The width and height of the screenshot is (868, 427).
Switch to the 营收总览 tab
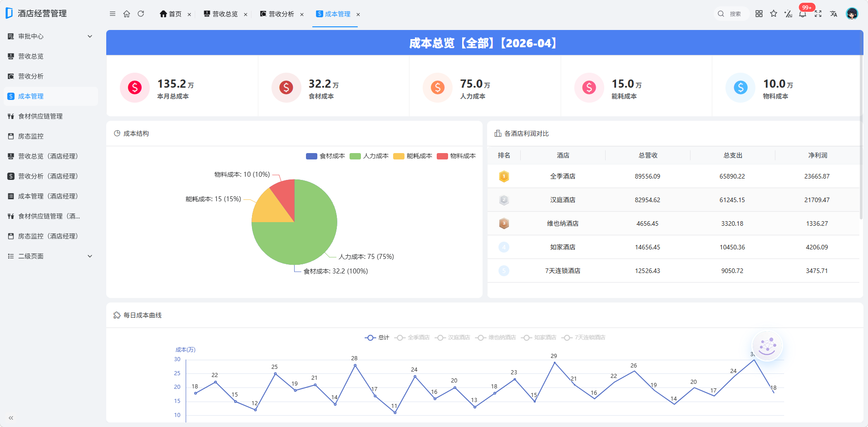[221, 14]
